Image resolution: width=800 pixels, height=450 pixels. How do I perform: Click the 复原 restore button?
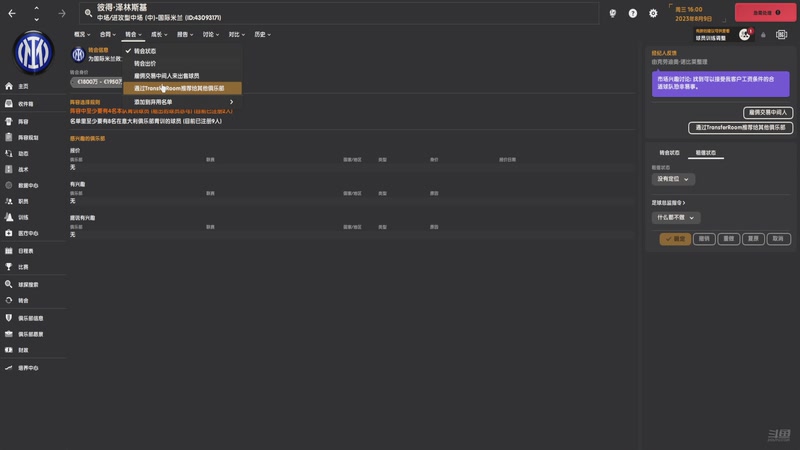pyautogui.click(x=753, y=239)
